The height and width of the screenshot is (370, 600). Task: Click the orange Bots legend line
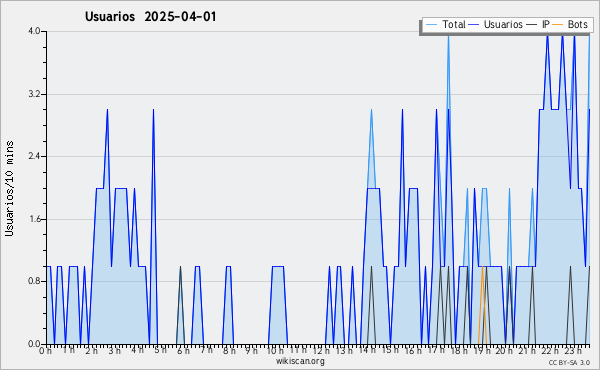pyautogui.click(x=558, y=25)
